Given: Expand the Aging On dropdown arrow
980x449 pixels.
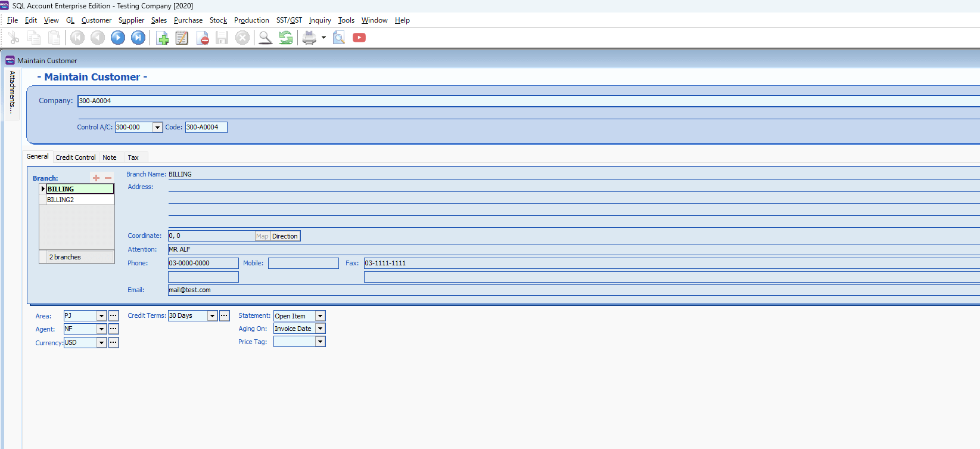Looking at the screenshot, I should pyautogui.click(x=320, y=329).
